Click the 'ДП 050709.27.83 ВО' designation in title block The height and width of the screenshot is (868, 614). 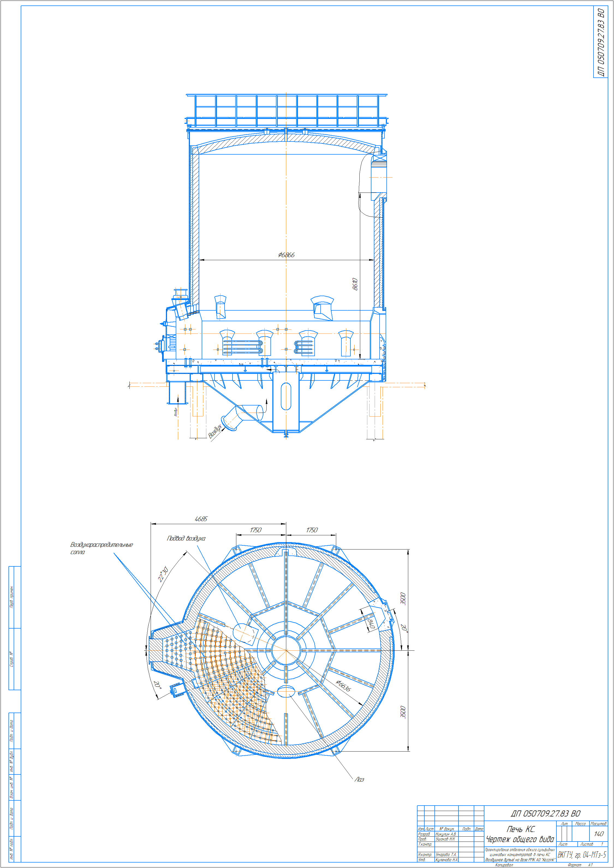coord(545,813)
